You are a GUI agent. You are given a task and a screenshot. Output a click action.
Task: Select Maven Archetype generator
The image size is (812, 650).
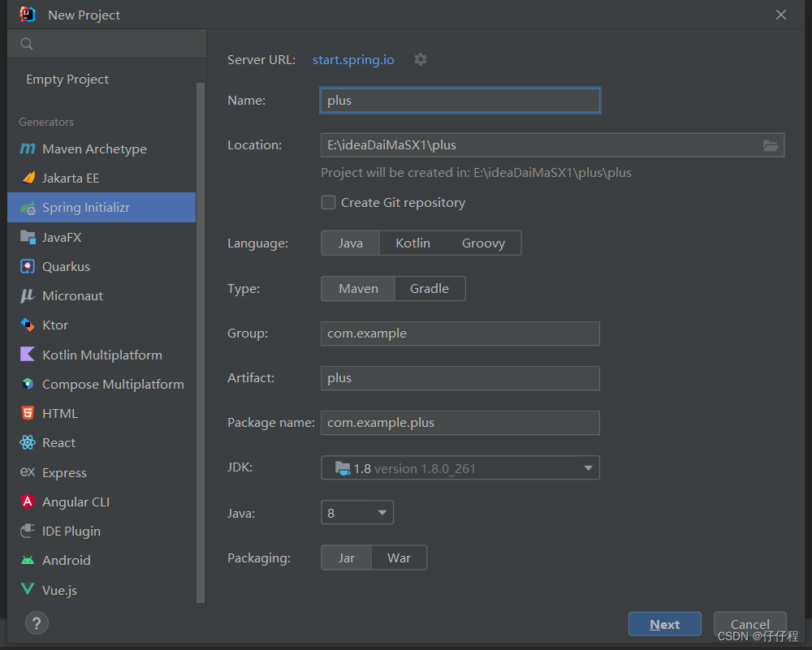101,149
